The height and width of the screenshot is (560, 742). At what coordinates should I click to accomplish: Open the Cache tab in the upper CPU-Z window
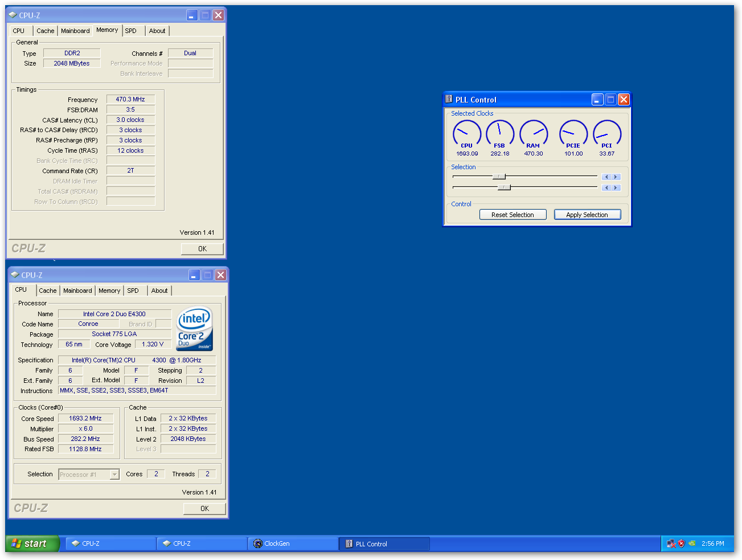coord(46,31)
